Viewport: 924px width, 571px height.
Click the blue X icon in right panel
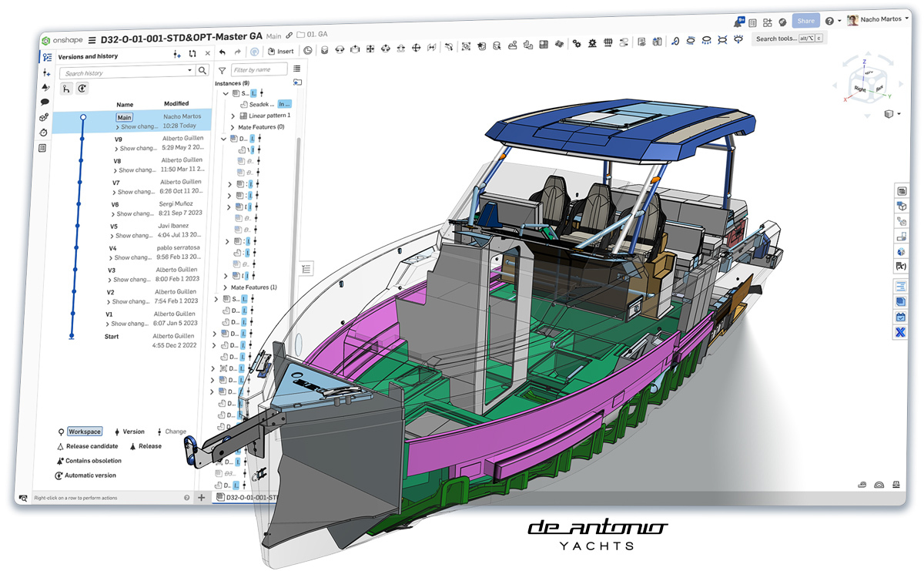click(x=901, y=332)
